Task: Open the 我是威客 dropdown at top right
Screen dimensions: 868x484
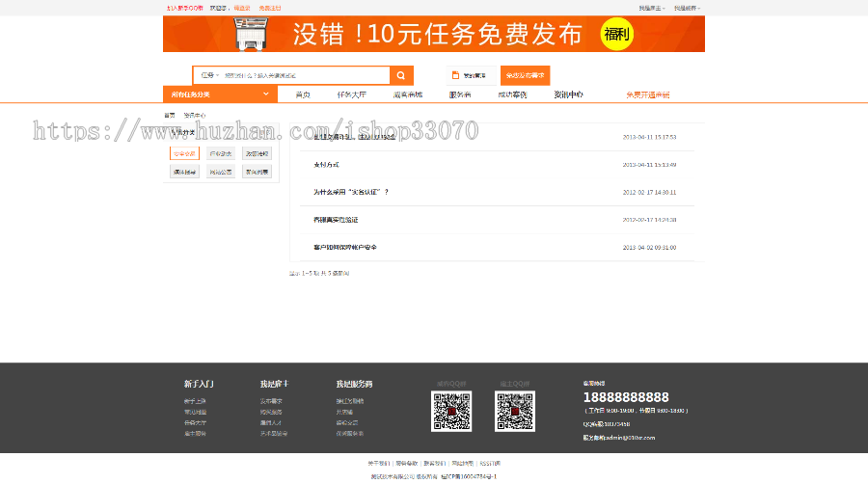Action: pos(687,9)
